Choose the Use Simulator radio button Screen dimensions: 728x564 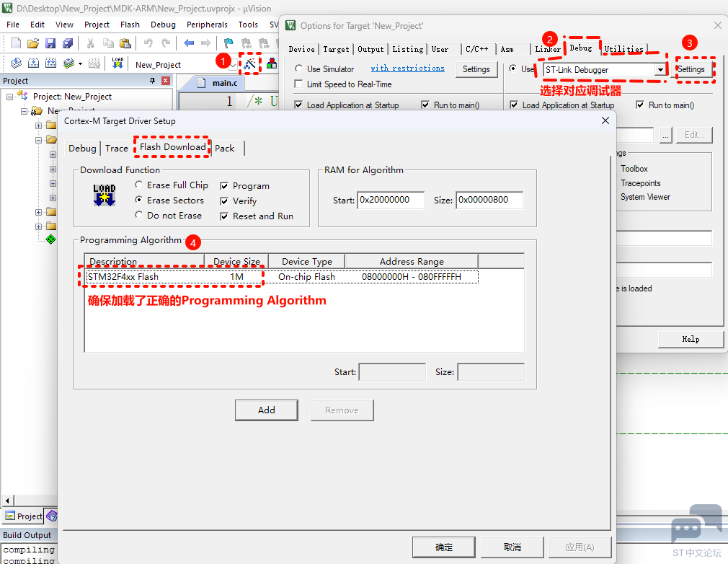click(299, 69)
